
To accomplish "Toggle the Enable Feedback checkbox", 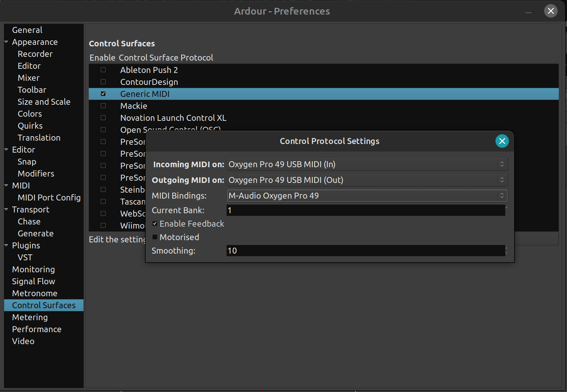I will [155, 224].
